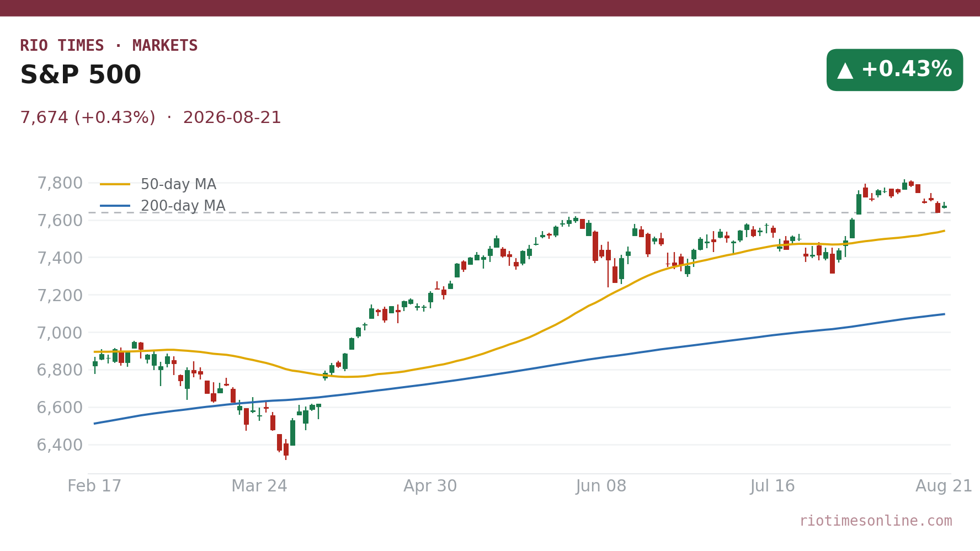Screen dimensions: 980x551
Task: Click the 7,400 y-axis label
Action: click(x=60, y=258)
